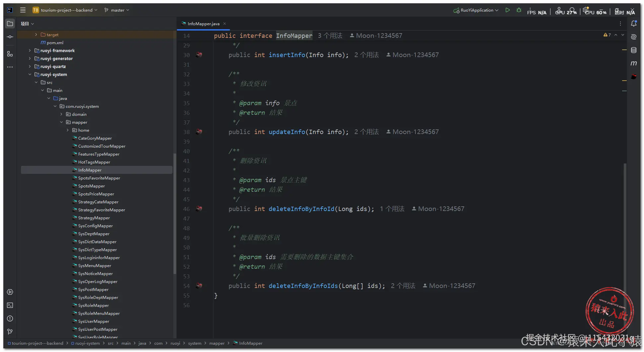
Task: Debug RuoYiApplication with the bug icon
Action: click(x=519, y=10)
